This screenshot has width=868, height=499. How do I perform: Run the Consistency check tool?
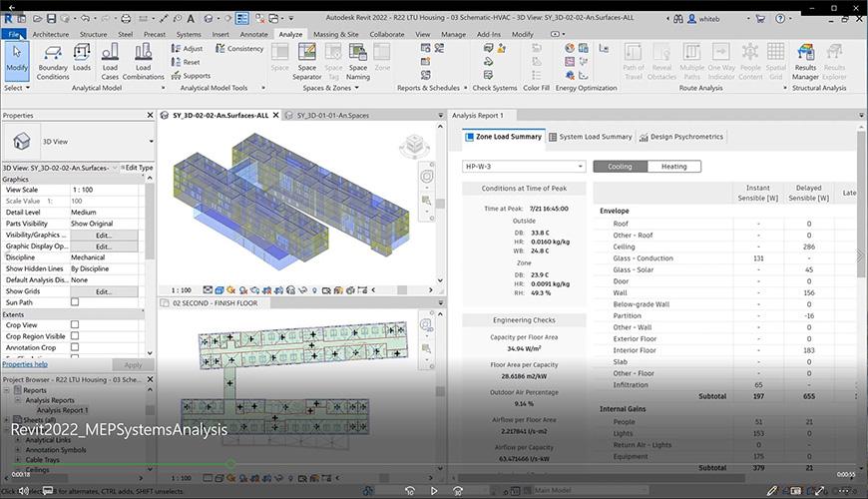coord(239,49)
